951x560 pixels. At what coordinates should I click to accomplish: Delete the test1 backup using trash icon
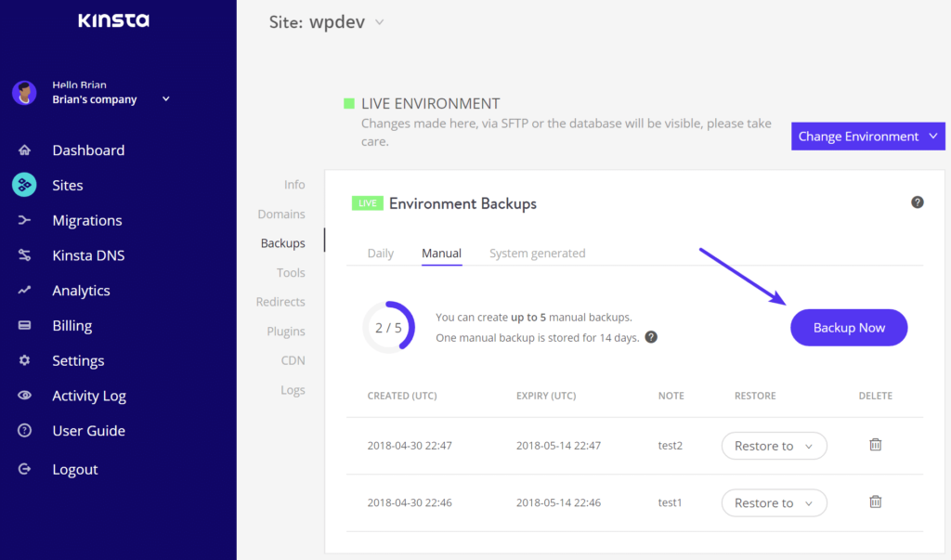point(875,501)
